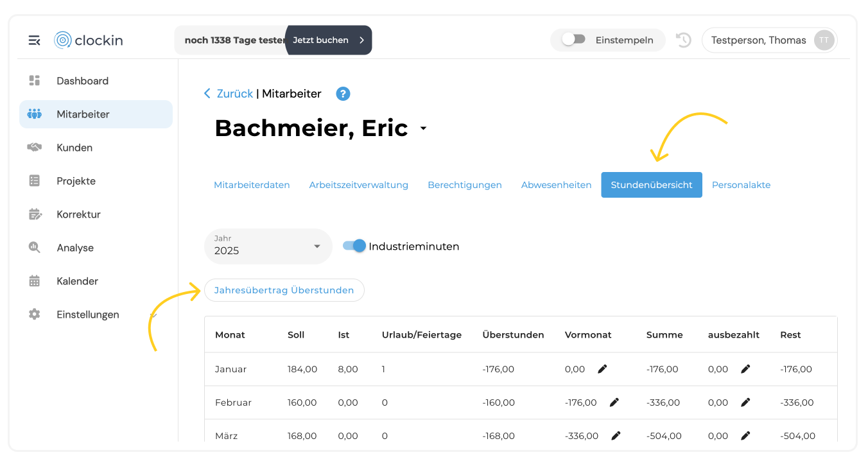Screen dimensions: 868x466
Task: Collapse the sidebar with the hamburger menu icon
Action: coord(34,40)
